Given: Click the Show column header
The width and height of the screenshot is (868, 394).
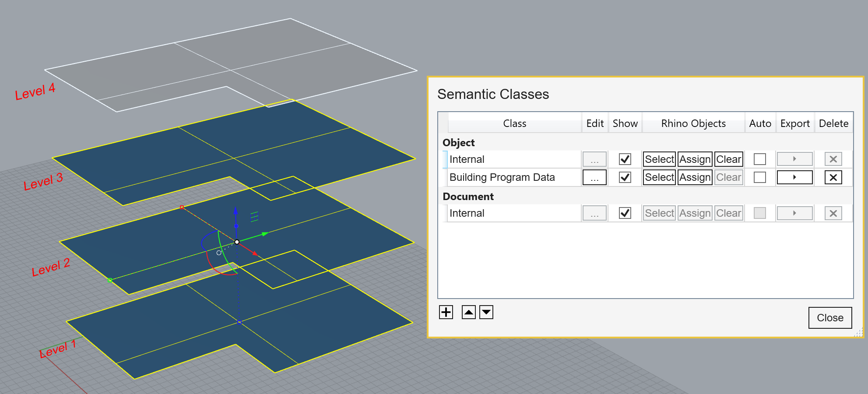Looking at the screenshot, I should 625,123.
